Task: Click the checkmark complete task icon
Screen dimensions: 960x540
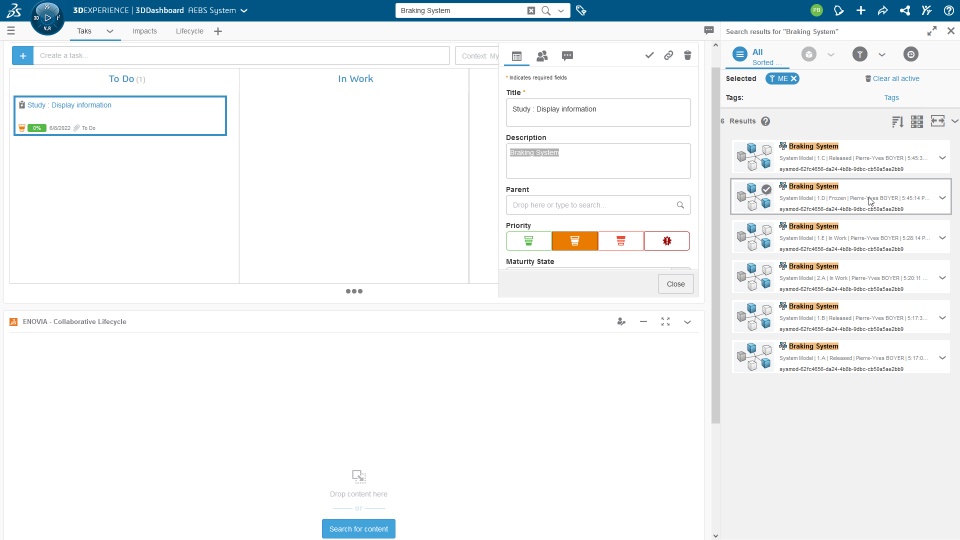Action: (x=649, y=56)
